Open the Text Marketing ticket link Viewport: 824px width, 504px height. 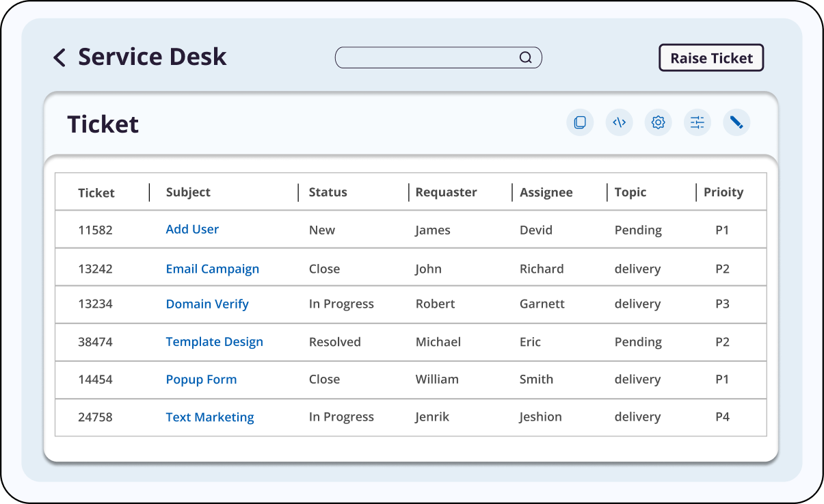click(x=209, y=417)
